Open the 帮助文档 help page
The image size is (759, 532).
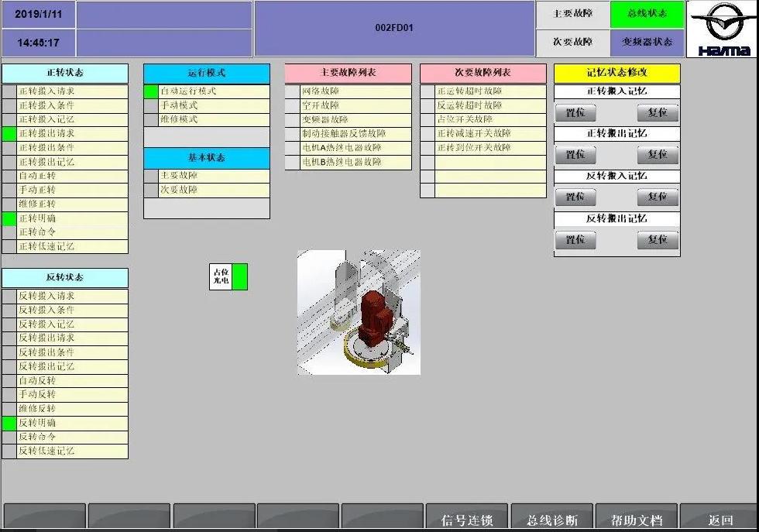click(636, 520)
